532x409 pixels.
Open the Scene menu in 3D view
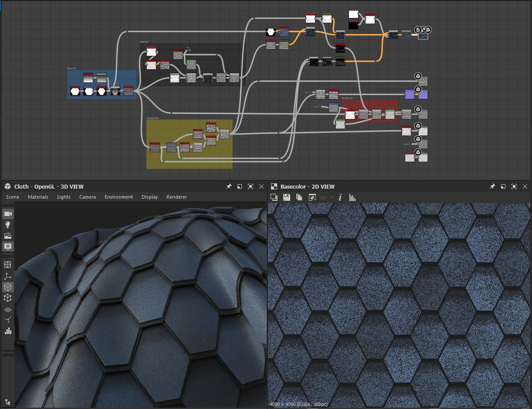pyautogui.click(x=13, y=197)
